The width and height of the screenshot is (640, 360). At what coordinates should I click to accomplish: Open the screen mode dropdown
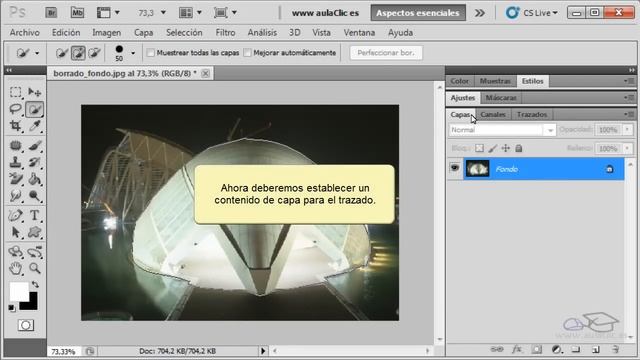point(234,13)
